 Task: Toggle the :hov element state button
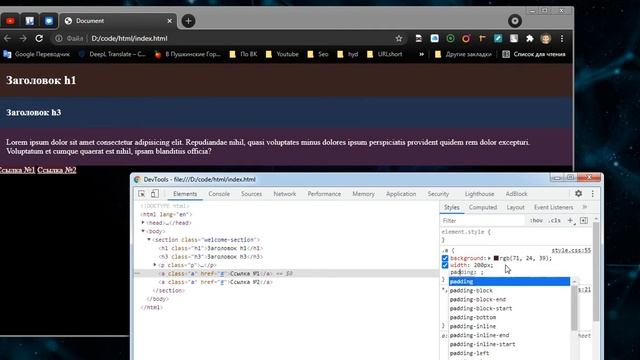[x=536, y=220]
